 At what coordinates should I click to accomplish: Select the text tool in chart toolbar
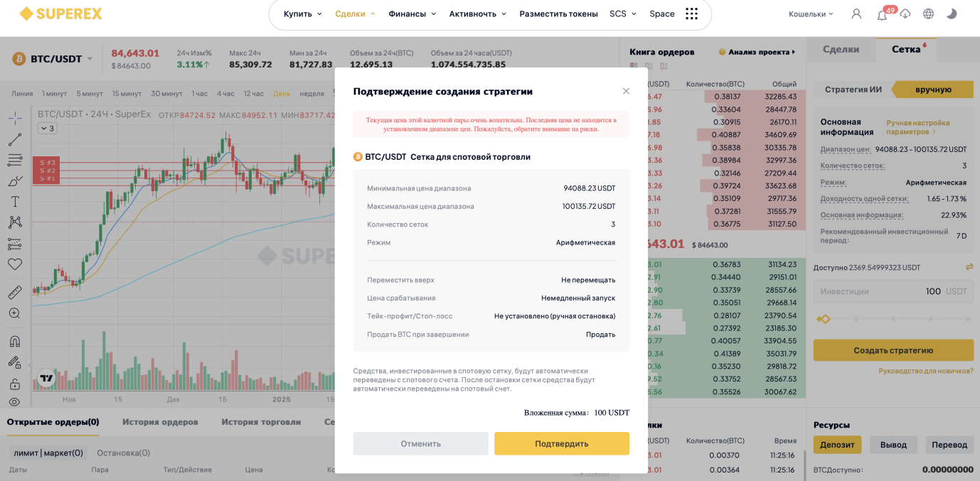[15, 202]
